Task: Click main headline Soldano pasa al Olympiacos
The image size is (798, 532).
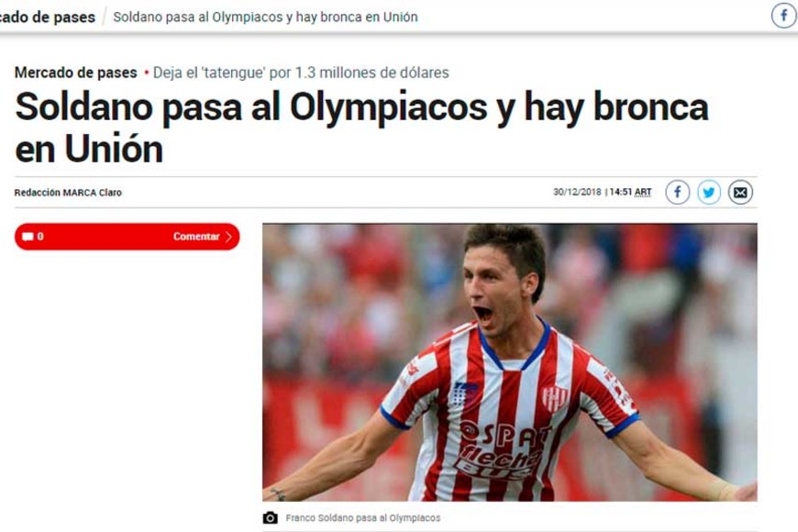Action: click(361, 127)
